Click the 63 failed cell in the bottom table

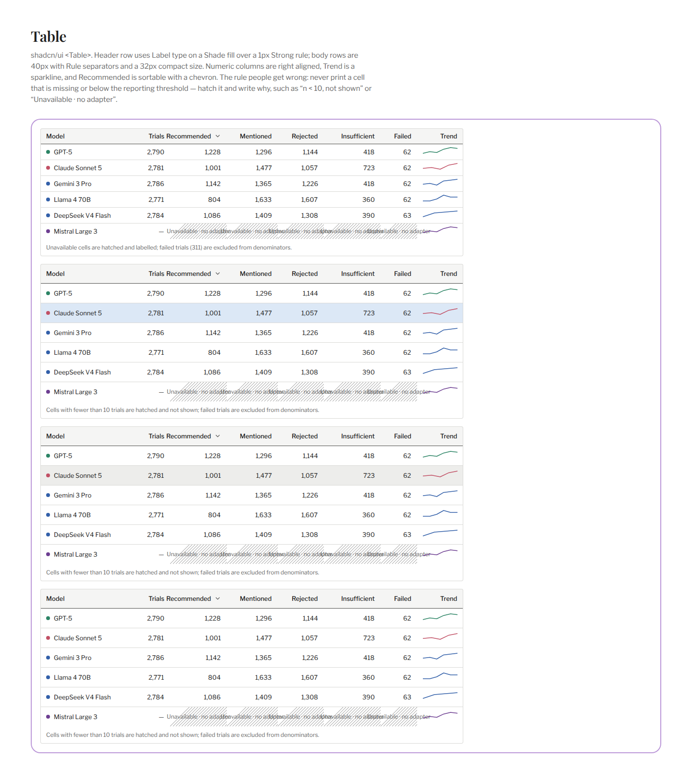pyautogui.click(x=407, y=697)
